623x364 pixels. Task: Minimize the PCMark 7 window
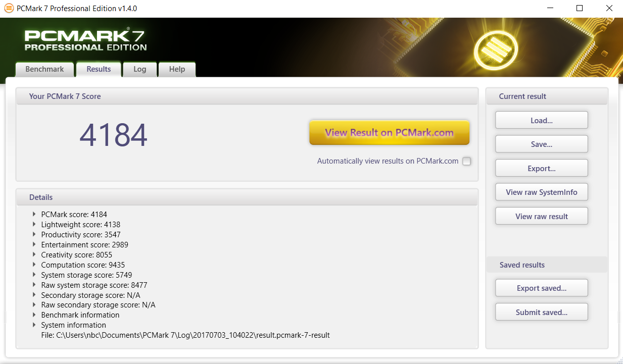click(551, 9)
